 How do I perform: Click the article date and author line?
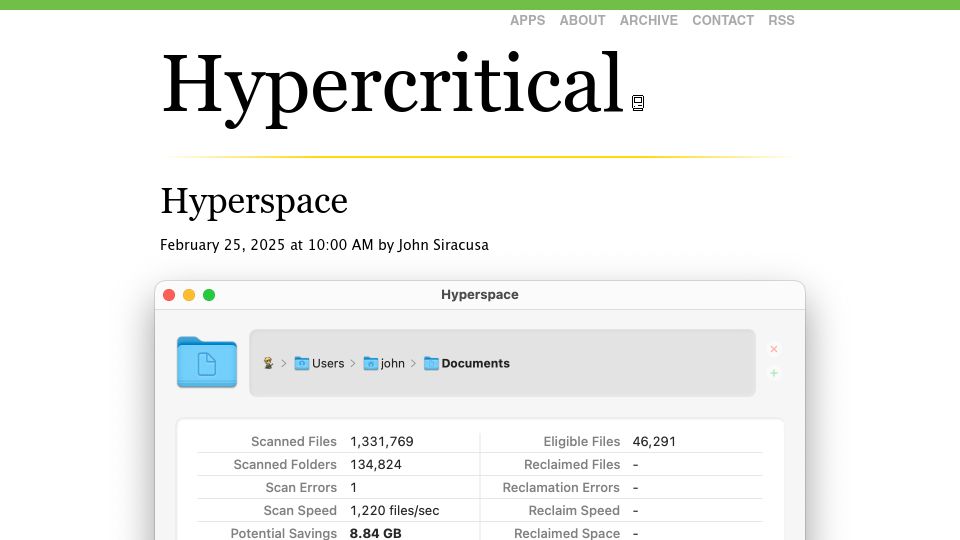(324, 245)
